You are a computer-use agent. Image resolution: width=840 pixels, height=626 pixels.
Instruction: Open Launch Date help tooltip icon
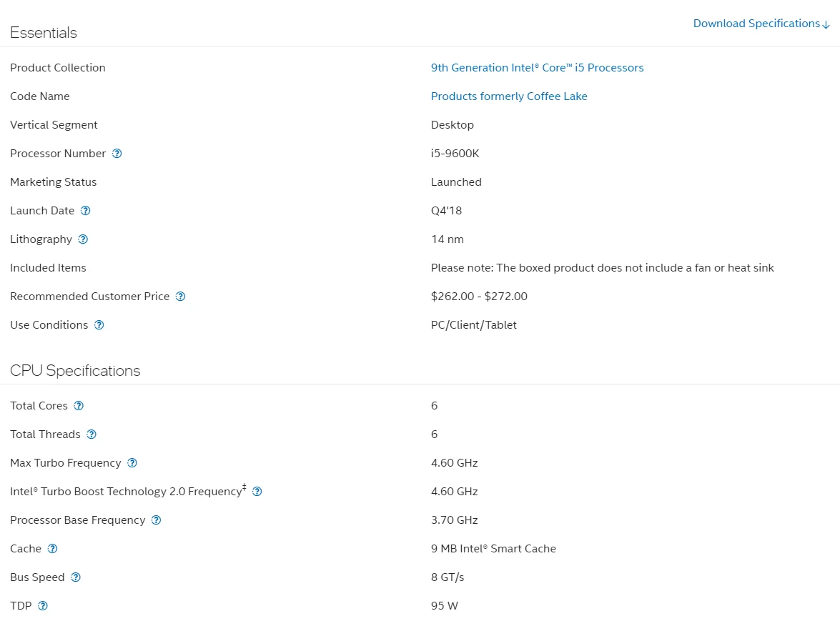(x=86, y=211)
